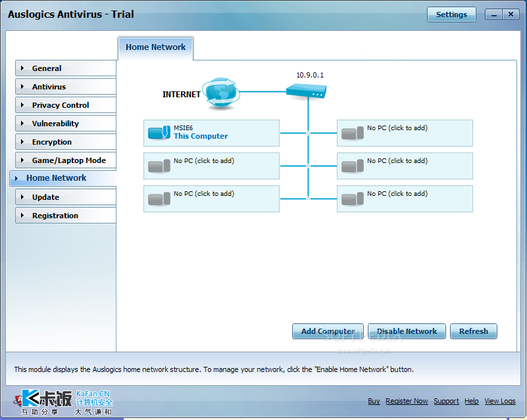Click the Add Computer button

tap(328, 331)
